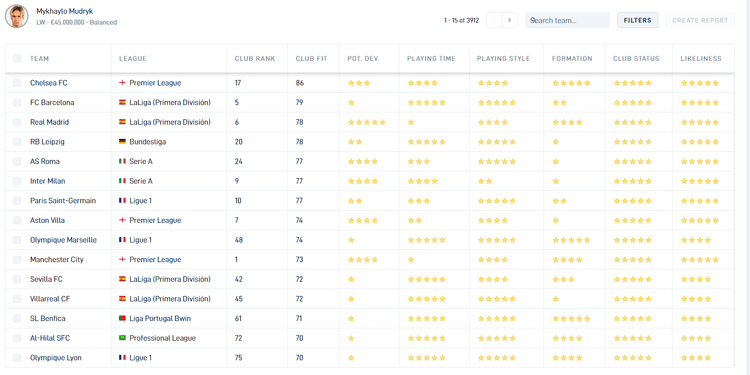Image resolution: width=750 pixels, height=375 pixels.
Task: Sort by the PLAYING TIME column header
Action: (x=431, y=58)
